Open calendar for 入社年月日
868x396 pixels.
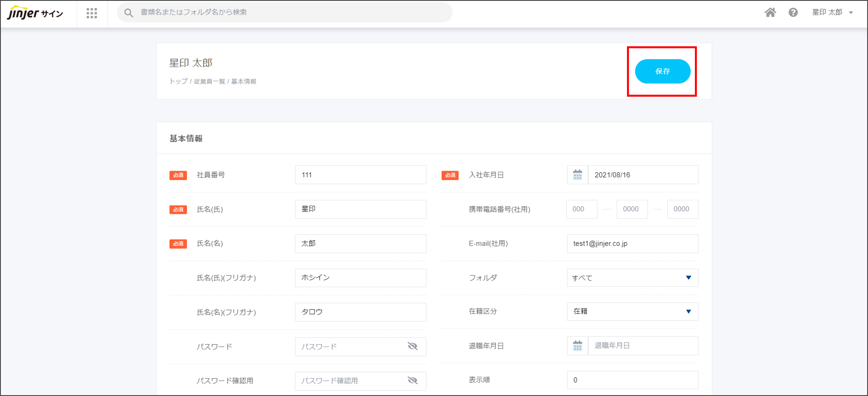[x=577, y=175]
